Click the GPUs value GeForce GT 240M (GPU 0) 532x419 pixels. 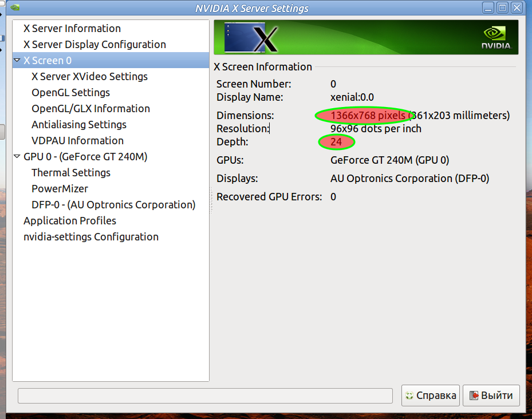point(389,160)
